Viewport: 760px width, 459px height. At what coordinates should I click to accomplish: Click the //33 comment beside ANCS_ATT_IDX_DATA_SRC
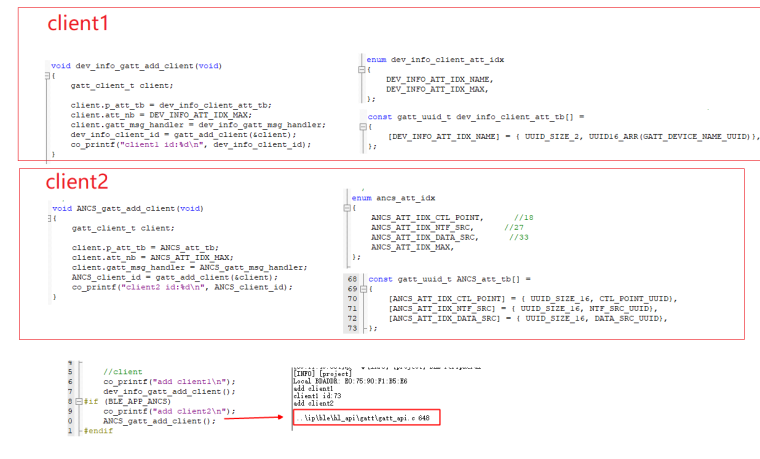(518, 237)
